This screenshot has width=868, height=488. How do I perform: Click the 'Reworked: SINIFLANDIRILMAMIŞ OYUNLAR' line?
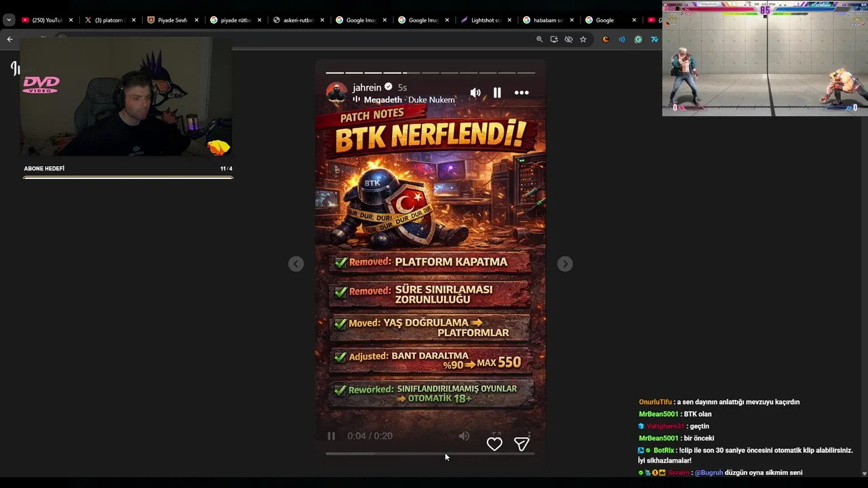click(x=431, y=394)
